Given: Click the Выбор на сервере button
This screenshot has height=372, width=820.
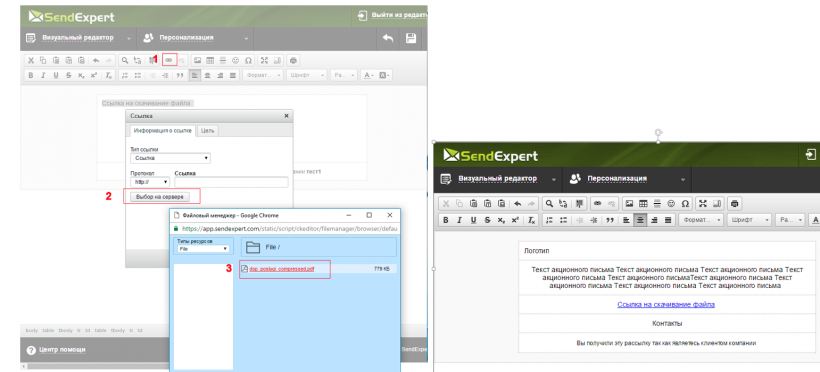Looking at the screenshot, I should click(x=160, y=197).
